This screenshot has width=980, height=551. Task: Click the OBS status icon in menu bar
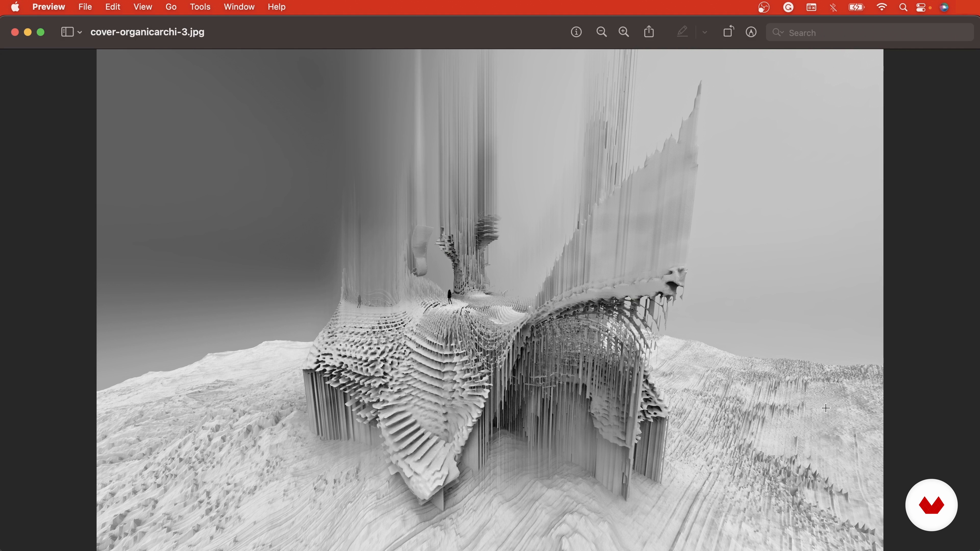pos(764,8)
